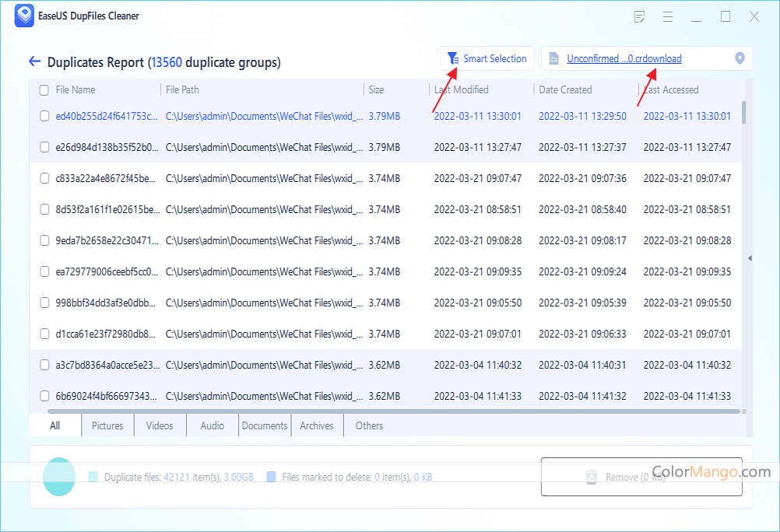Collapse the side panel arrow on right edge
The width and height of the screenshot is (780, 532).
(749, 257)
